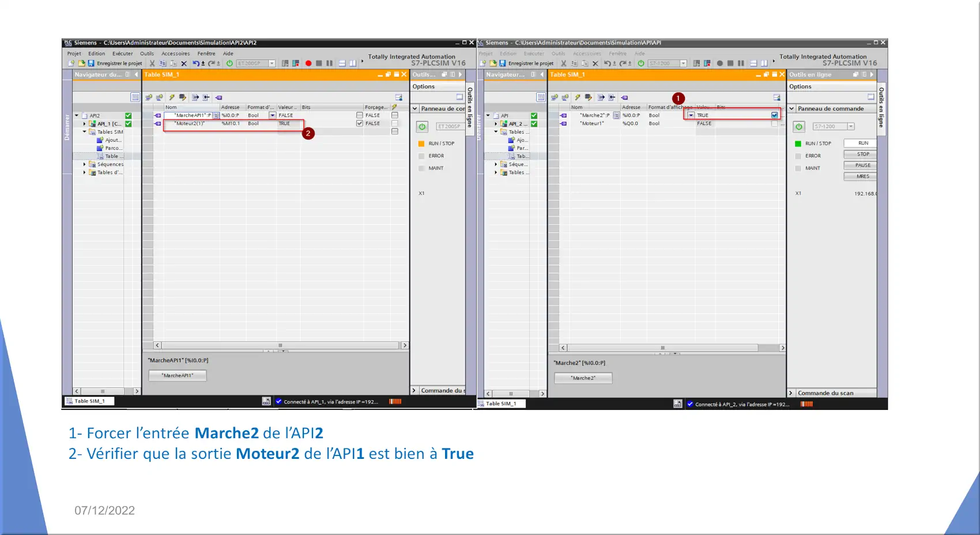Click undo arrow in API2 window toolbar
Viewport: 980px width, 535px height.
196,63
